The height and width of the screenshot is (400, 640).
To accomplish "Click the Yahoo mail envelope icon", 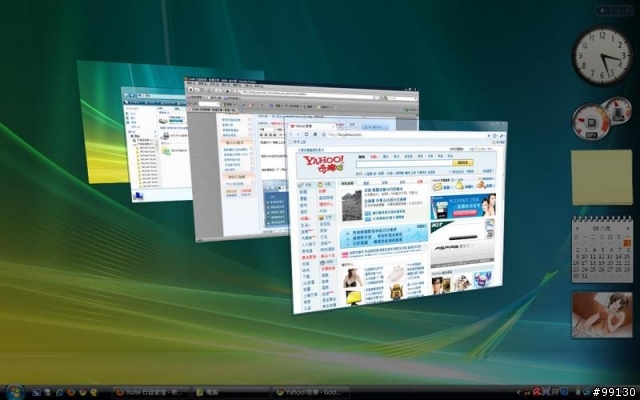I will pyautogui.click(x=437, y=186).
